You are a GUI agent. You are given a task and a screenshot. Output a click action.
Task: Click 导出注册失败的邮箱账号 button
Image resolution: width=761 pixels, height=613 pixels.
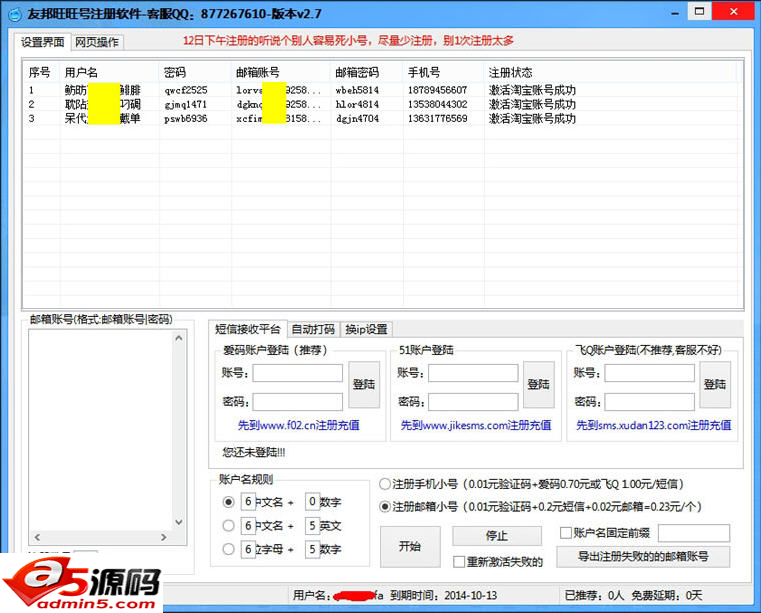643,557
